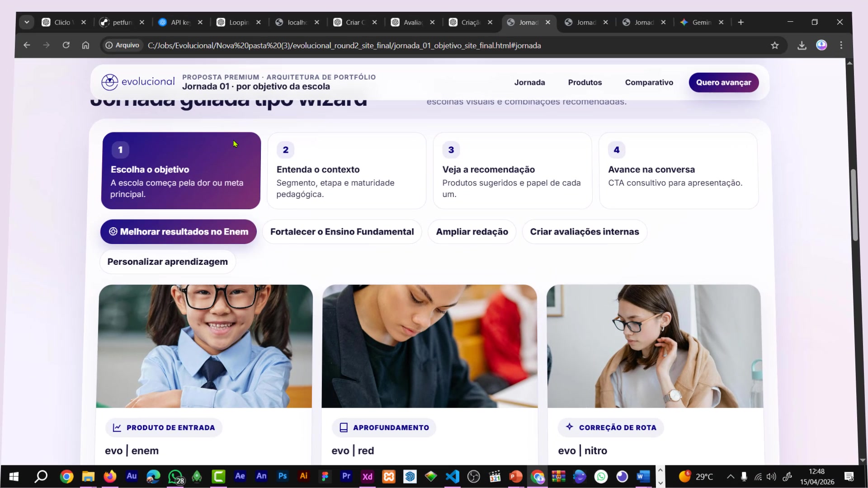Screen dimensions: 868x488
Task: Launch Adobe XD from taskbar
Action: click(368, 476)
